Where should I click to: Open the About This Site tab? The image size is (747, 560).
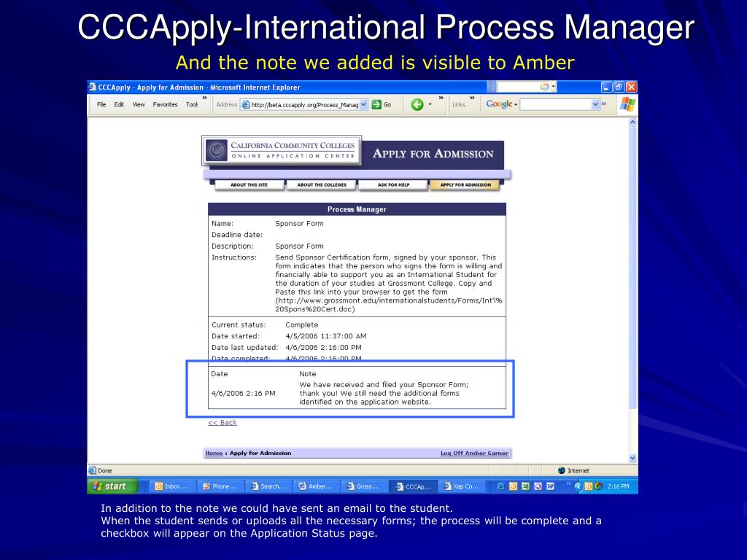pyautogui.click(x=249, y=184)
